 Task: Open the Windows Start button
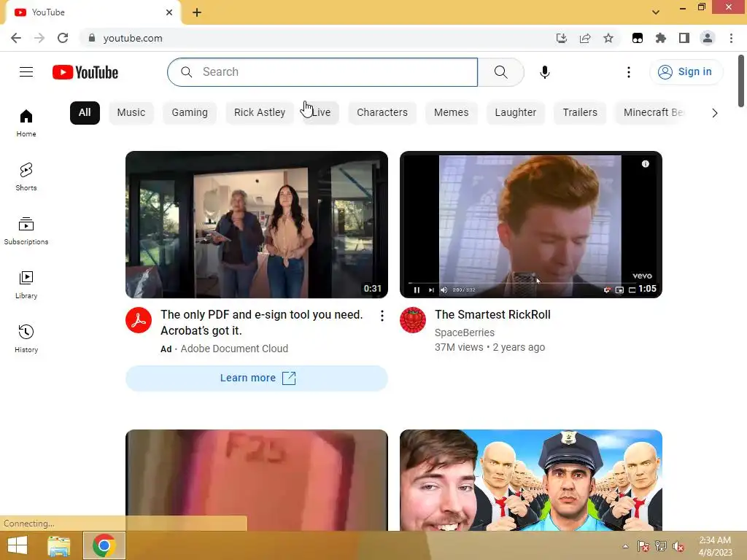[x=18, y=545]
